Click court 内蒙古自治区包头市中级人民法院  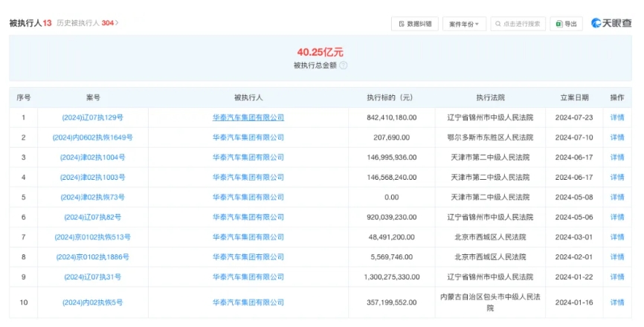(490, 302)
